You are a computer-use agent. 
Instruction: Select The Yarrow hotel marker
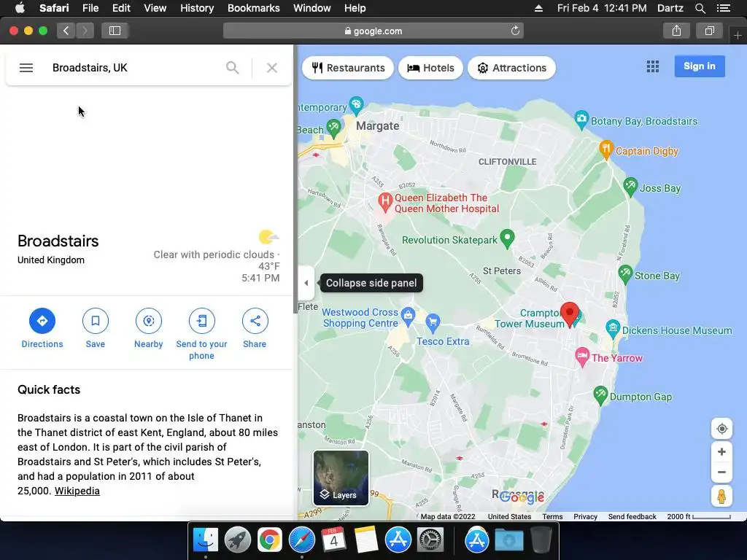581,357
